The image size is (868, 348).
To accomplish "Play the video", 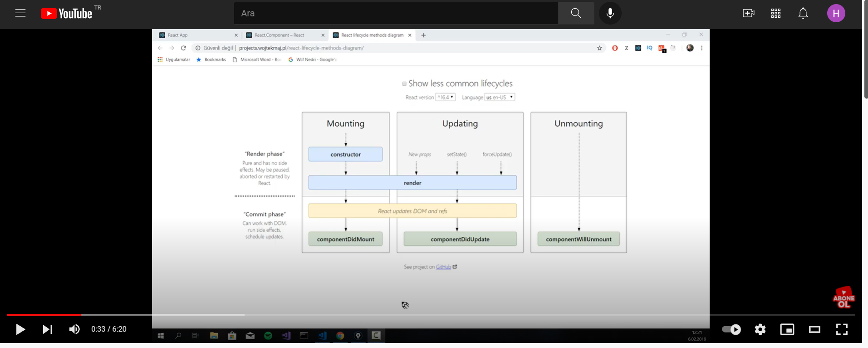I will point(20,329).
